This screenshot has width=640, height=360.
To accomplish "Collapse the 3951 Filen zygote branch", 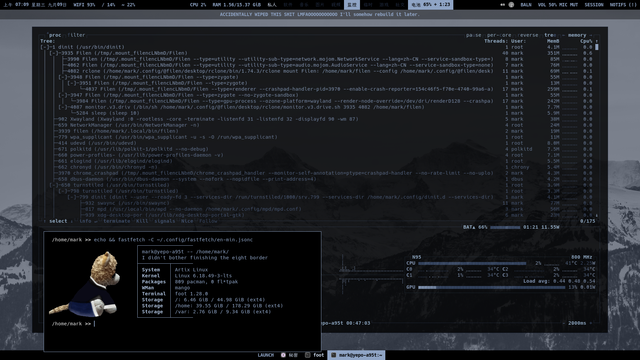I will (x=71, y=83).
